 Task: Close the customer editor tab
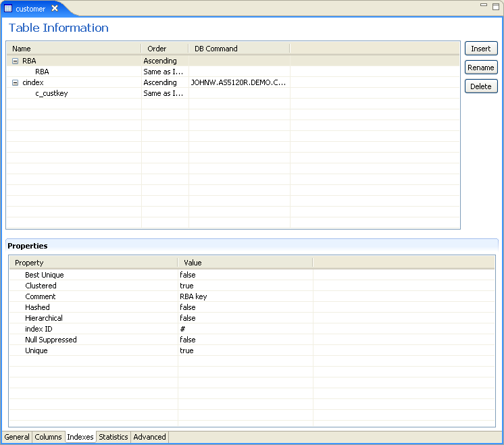[x=55, y=8]
